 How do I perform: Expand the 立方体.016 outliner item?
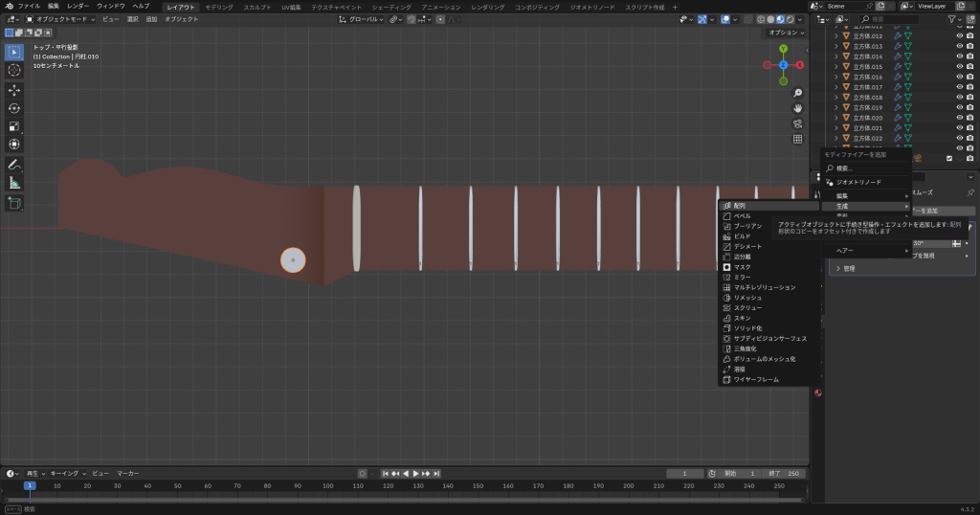pyautogui.click(x=835, y=77)
